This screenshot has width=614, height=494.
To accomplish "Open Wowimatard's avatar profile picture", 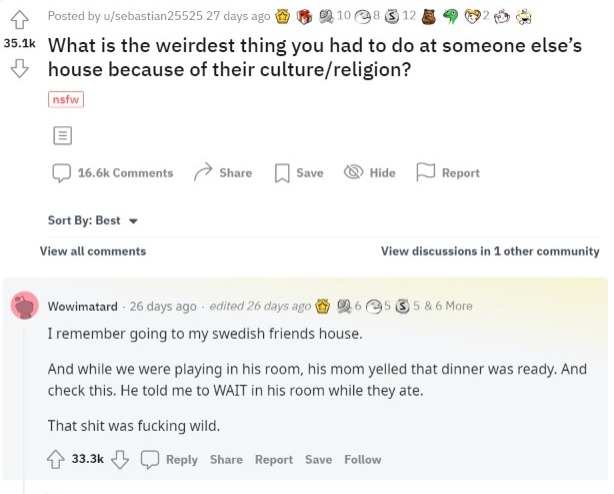I will click(x=25, y=307).
